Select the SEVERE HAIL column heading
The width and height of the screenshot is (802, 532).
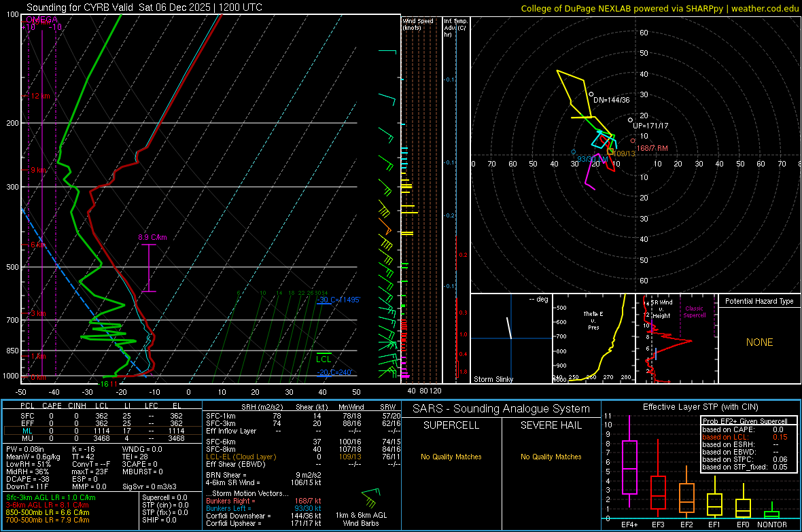tap(551, 425)
